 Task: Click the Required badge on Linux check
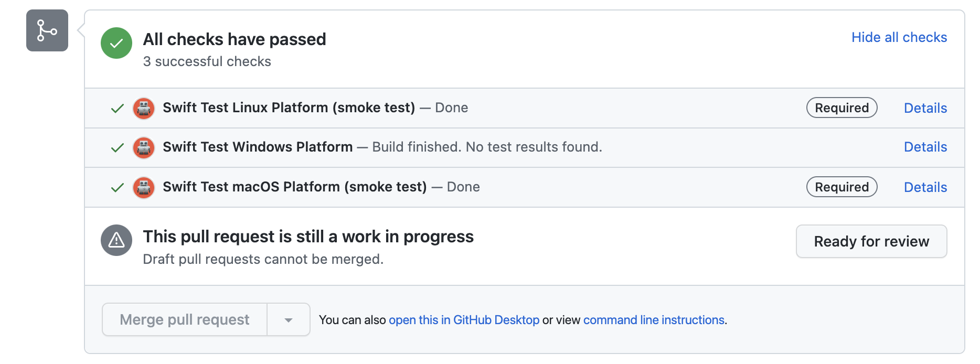[x=841, y=108]
